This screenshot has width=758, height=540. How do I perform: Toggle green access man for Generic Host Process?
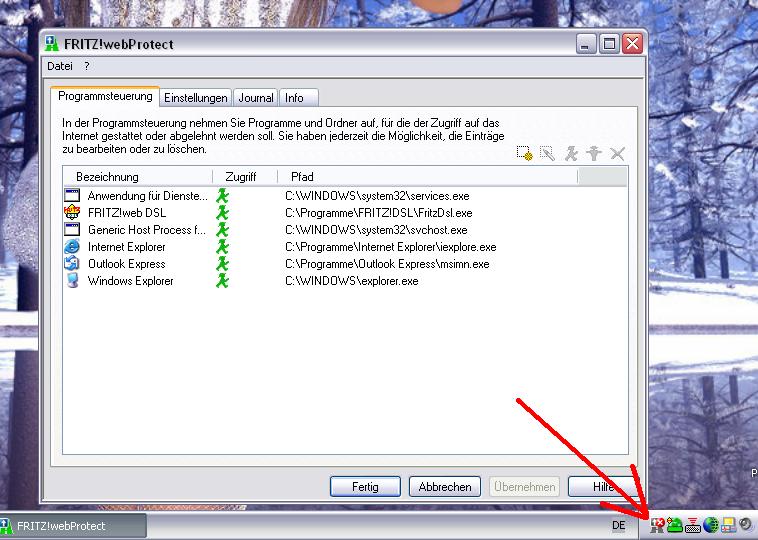pos(222,229)
